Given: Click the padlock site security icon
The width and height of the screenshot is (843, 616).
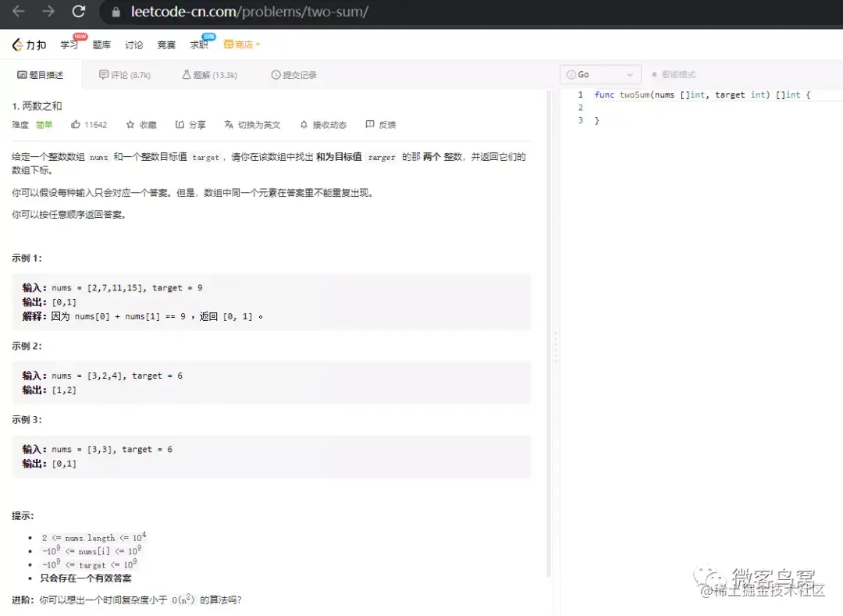Looking at the screenshot, I should coord(116,12).
